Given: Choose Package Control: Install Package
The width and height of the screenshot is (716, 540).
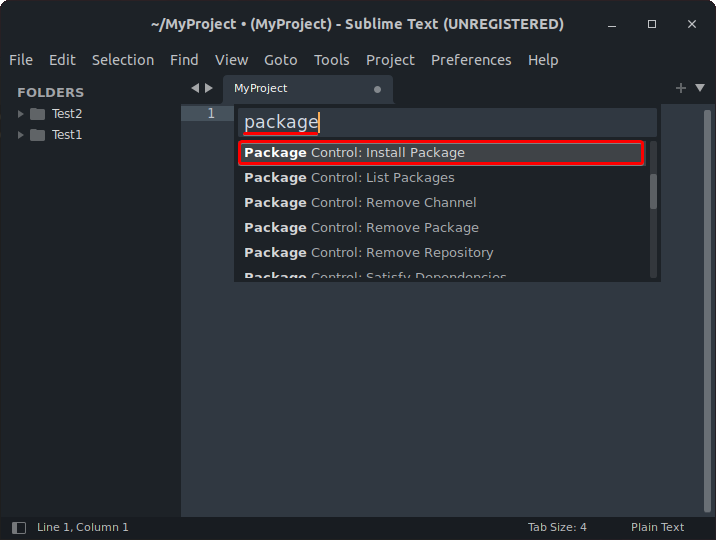Looking at the screenshot, I should click(442, 153).
